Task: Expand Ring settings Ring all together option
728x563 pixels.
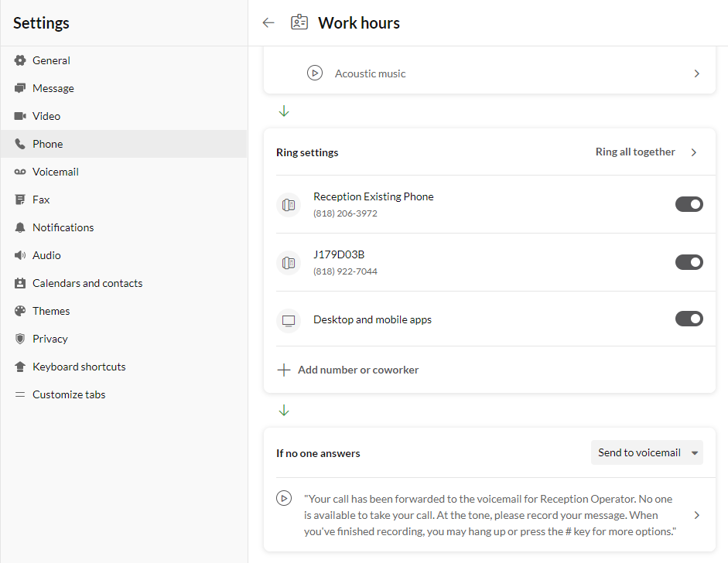Action: (646, 152)
